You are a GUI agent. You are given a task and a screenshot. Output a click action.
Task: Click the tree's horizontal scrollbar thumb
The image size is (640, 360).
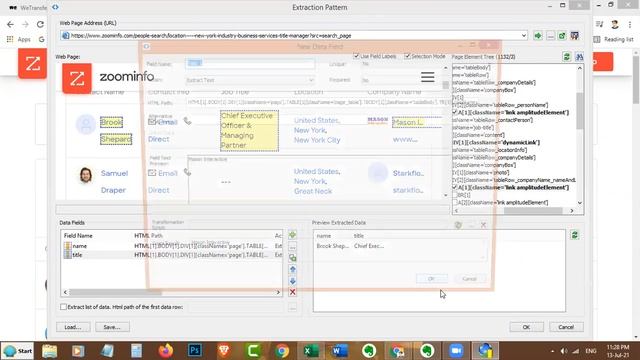click(x=533, y=211)
